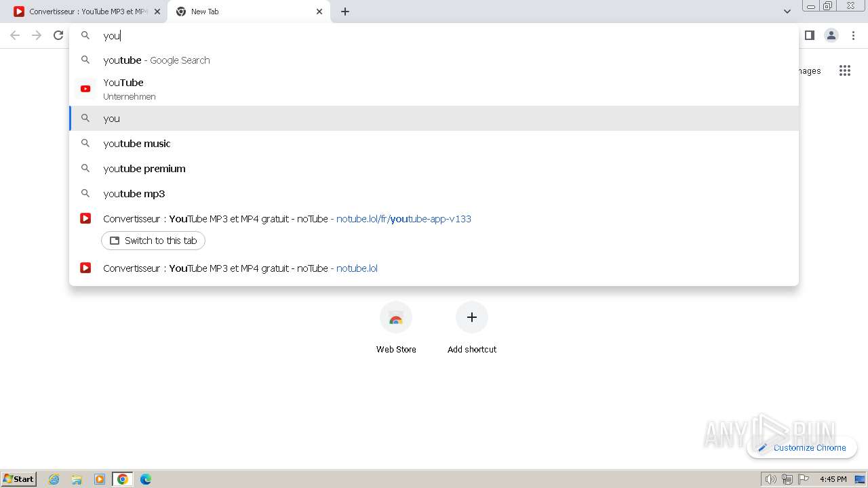
Task: Click the YouTube red logo icon
Action: (x=85, y=89)
